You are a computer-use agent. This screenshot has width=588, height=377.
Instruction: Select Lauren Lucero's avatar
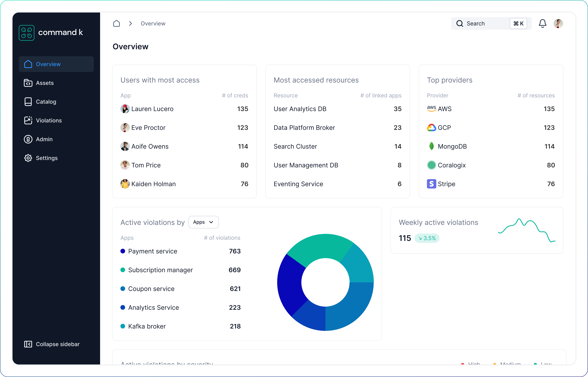(x=125, y=109)
